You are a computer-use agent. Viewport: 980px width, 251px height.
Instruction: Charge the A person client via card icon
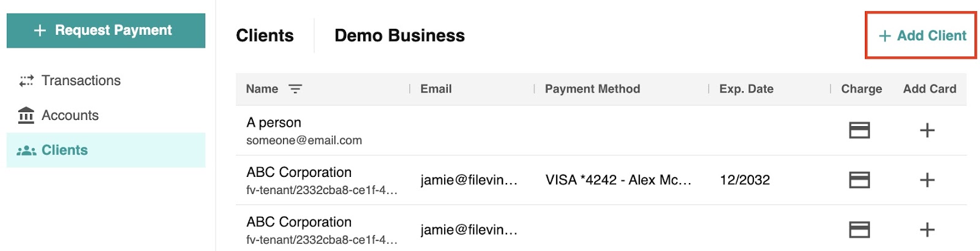859,130
